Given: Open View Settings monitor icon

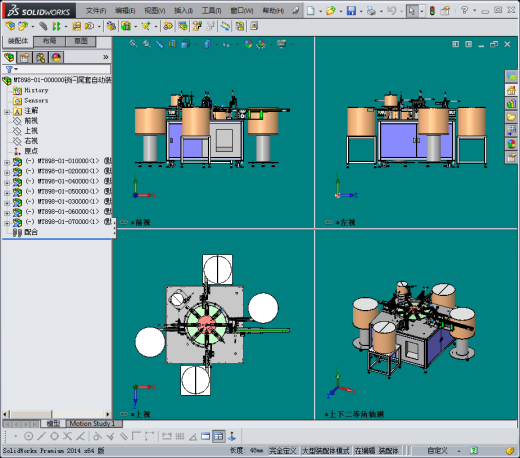Looking at the screenshot, I should pos(282,44).
